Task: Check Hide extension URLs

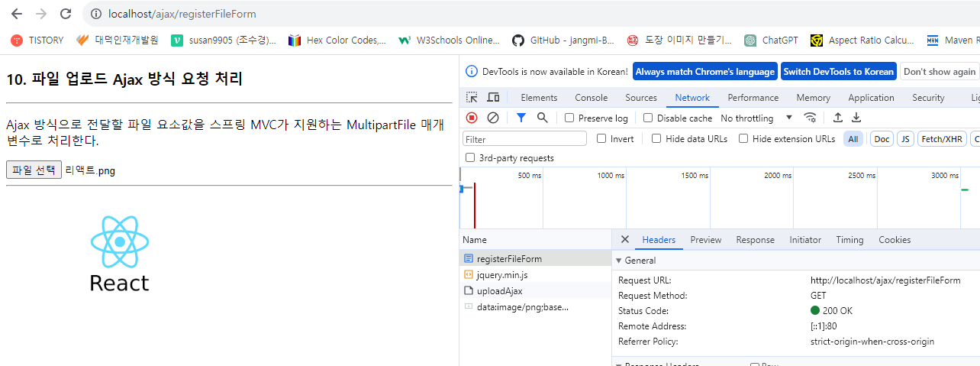Action: (743, 139)
